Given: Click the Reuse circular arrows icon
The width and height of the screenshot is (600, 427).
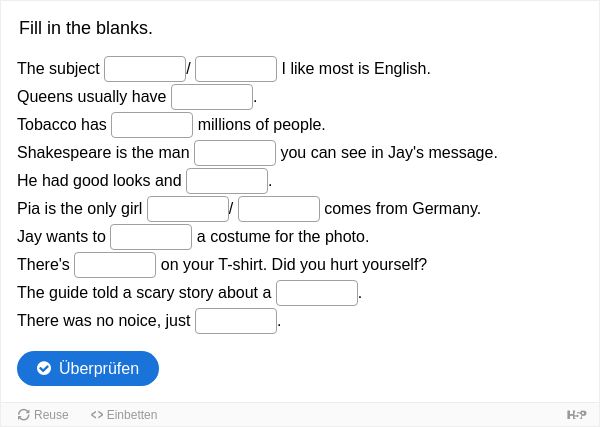Looking at the screenshot, I should pos(23,415).
